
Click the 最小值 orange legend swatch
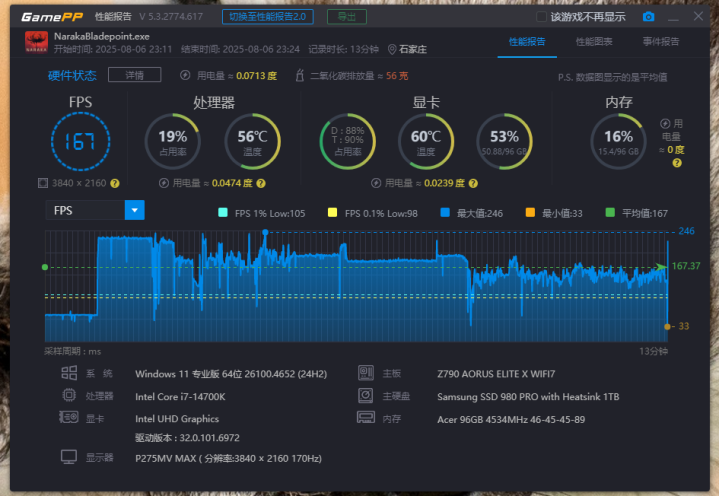530,212
